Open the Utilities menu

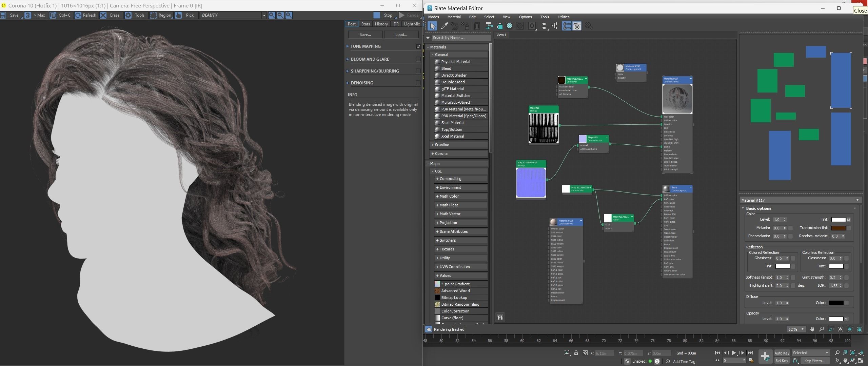563,17
